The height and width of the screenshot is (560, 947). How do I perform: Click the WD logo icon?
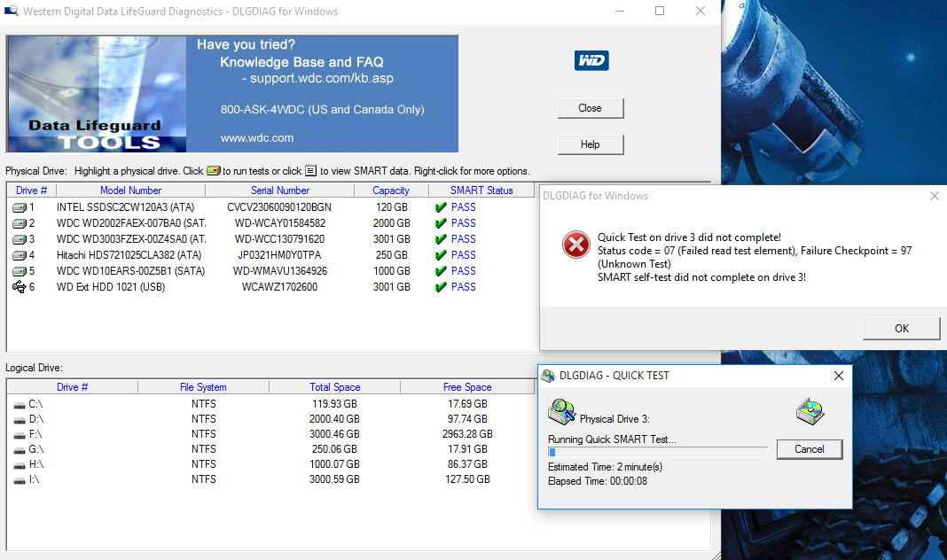591,60
